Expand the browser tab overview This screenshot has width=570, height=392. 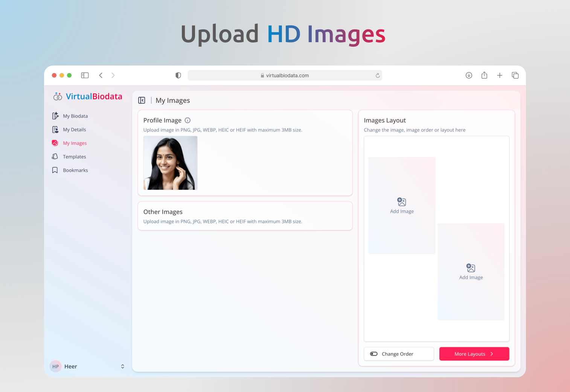tap(515, 75)
